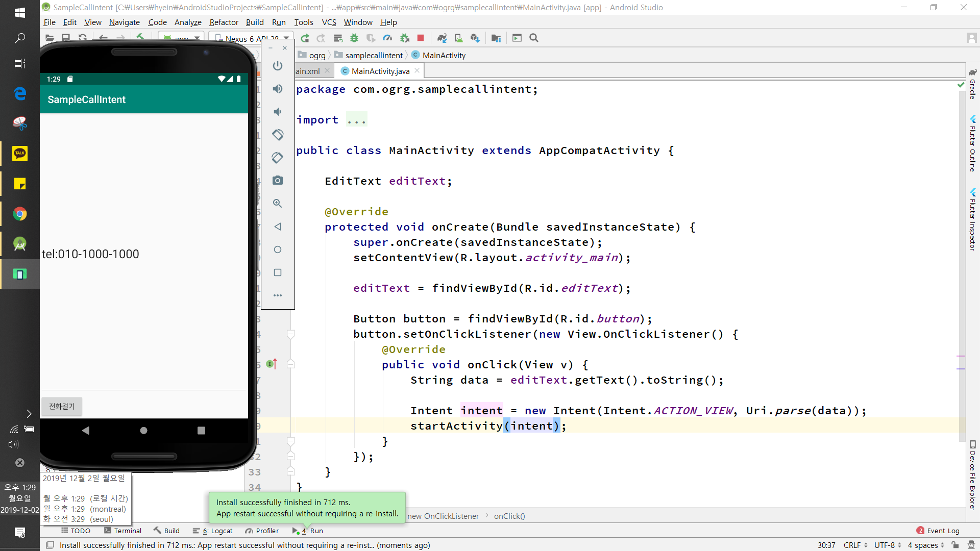Open AVD Manager icon
Screen dimensions: 980x551
coord(459,38)
